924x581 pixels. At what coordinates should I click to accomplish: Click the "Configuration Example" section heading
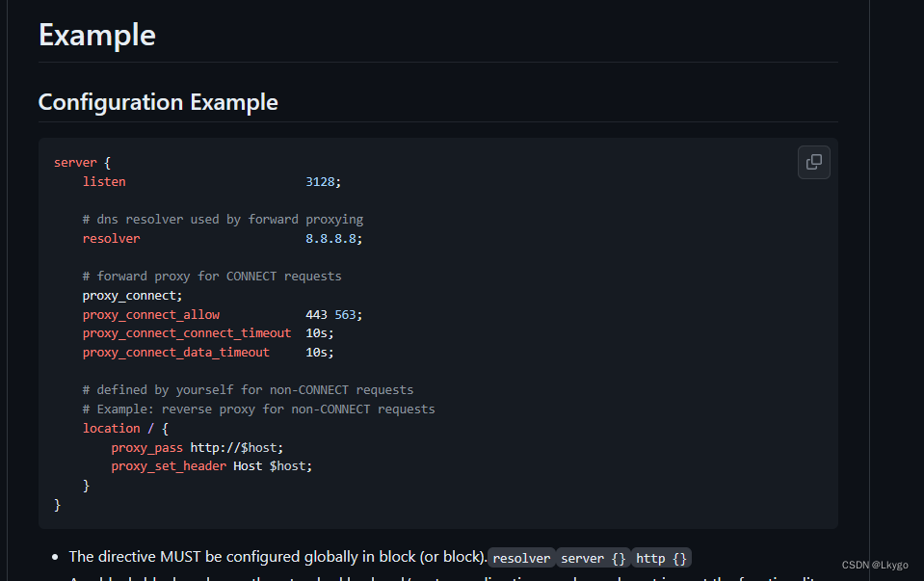coord(157,101)
